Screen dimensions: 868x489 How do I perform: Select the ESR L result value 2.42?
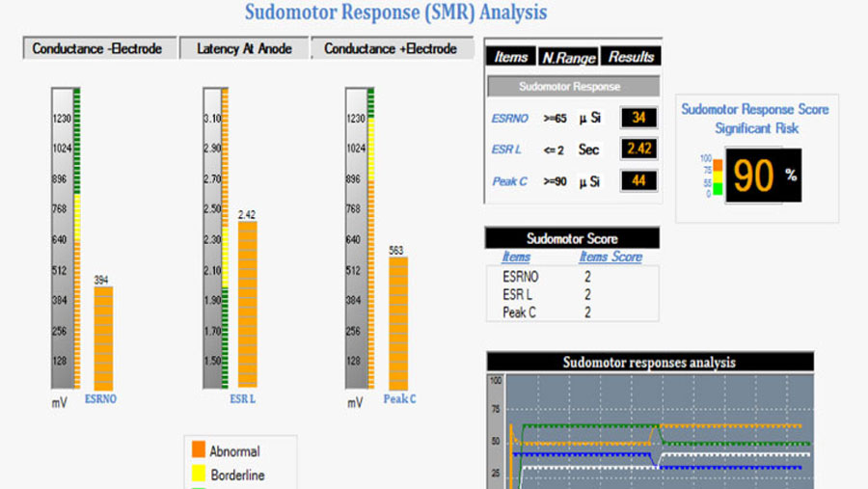point(638,149)
